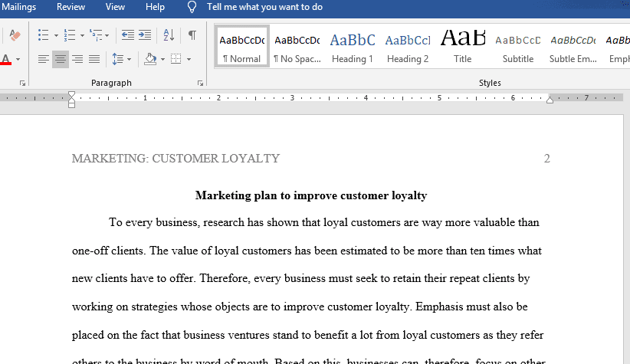Open Font dialog launcher
Image resolution: width=630 pixels, height=364 pixels.
(x=22, y=84)
